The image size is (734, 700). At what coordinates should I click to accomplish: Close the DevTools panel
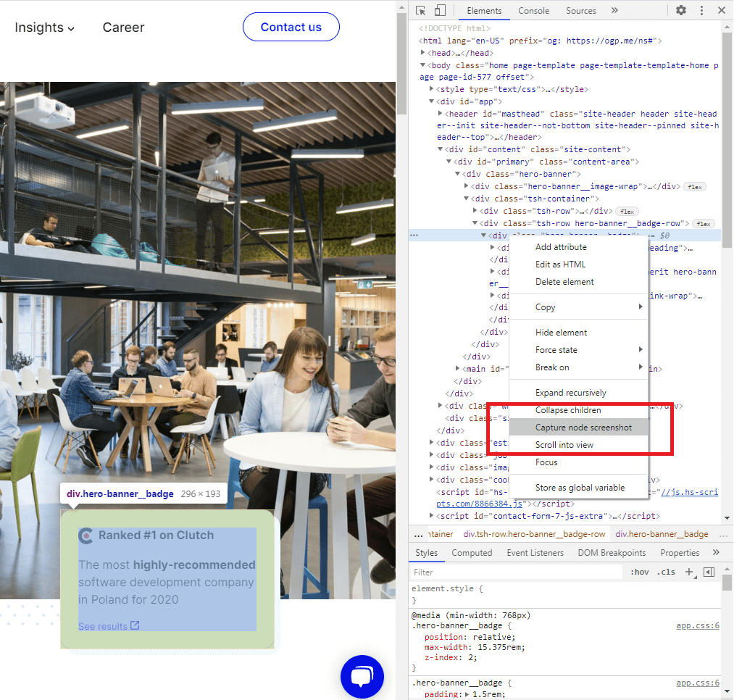coord(722,10)
